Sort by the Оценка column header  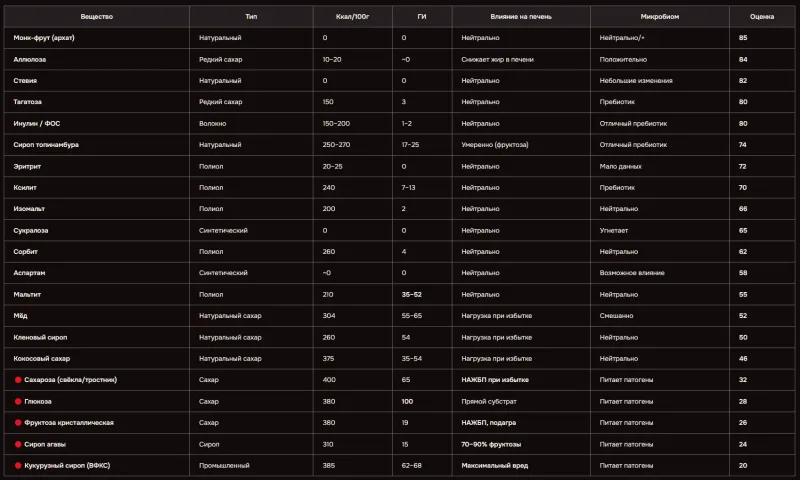tap(762, 17)
